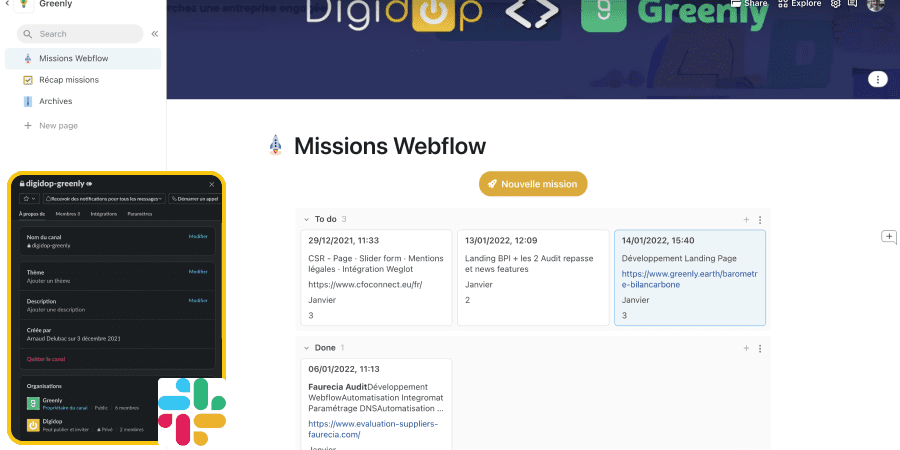The height and width of the screenshot is (450, 900).
Task: Collapse the To do group
Action: click(x=307, y=219)
